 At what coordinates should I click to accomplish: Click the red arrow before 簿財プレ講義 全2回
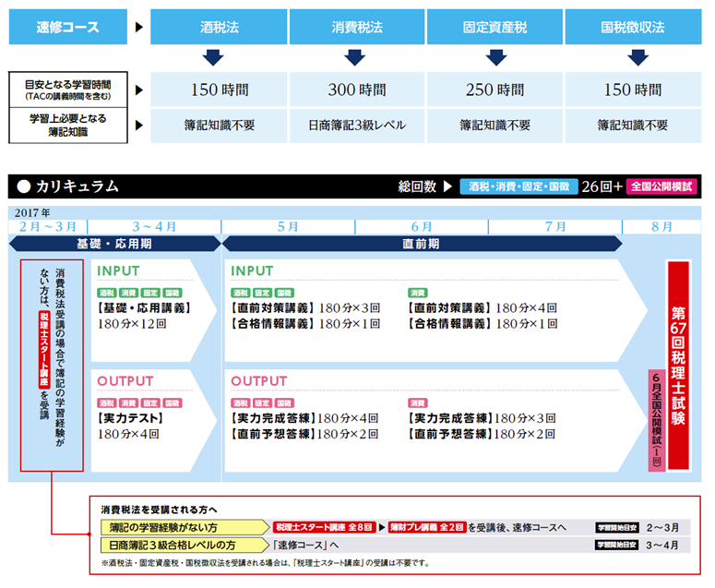(381, 527)
